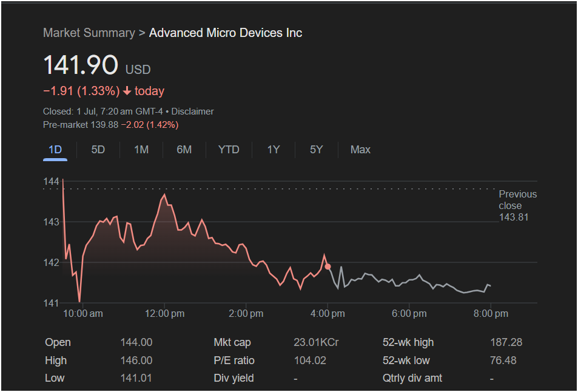This screenshot has width=578, height=392.
Task: Select the 1D time range tab
Action: click(x=55, y=150)
